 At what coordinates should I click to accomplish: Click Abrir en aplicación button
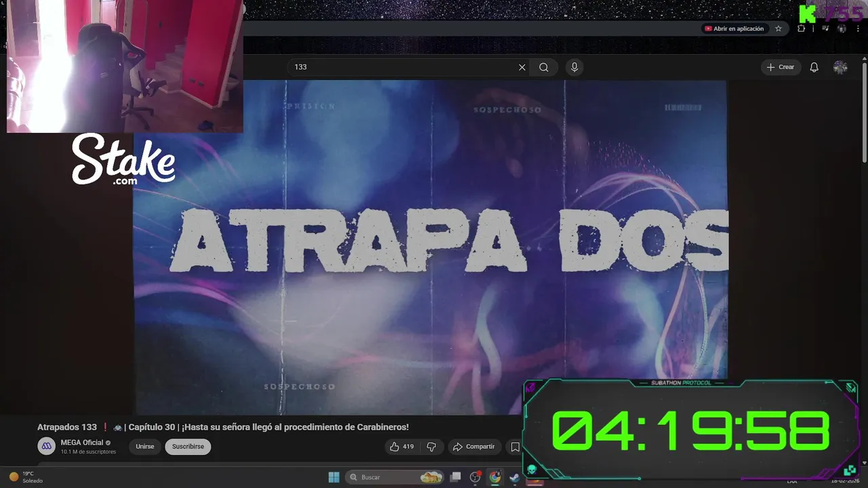click(x=734, y=28)
